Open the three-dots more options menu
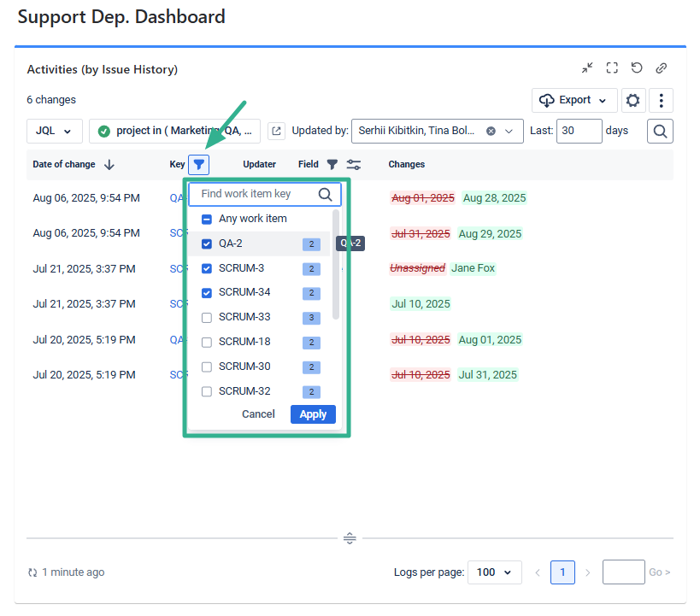700x616 pixels. [x=662, y=101]
